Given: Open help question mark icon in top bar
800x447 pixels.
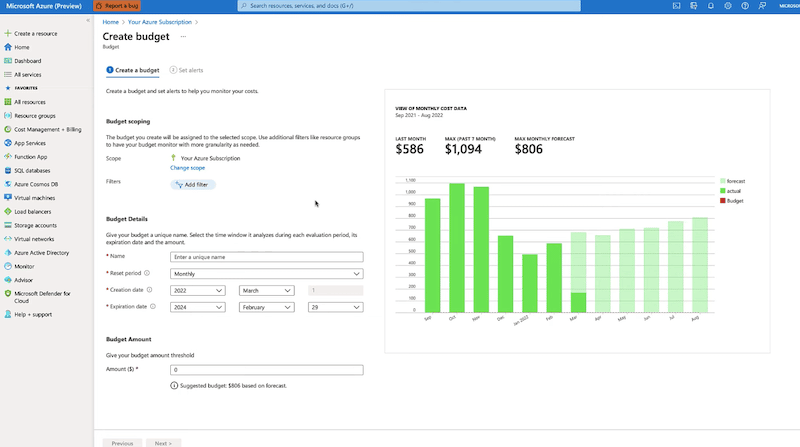Looking at the screenshot, I should pos(745,6).
